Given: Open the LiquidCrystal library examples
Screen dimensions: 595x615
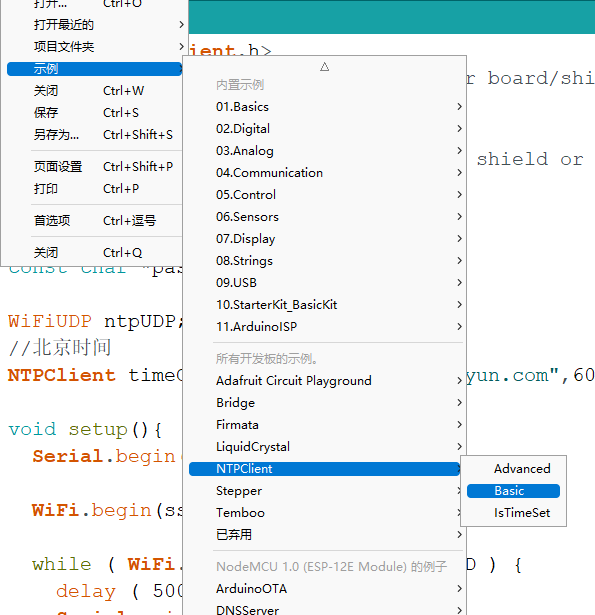Looking at the screenshot, I should [324, 446].
